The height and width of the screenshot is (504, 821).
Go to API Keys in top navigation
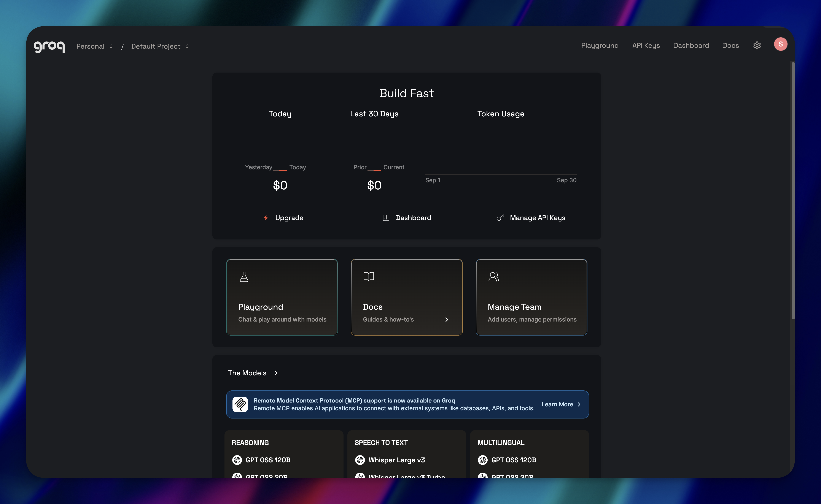(646, 46)
